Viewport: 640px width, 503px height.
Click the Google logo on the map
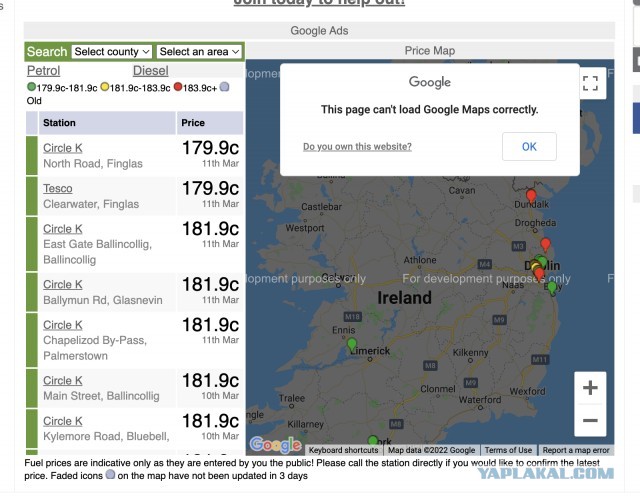276,445
